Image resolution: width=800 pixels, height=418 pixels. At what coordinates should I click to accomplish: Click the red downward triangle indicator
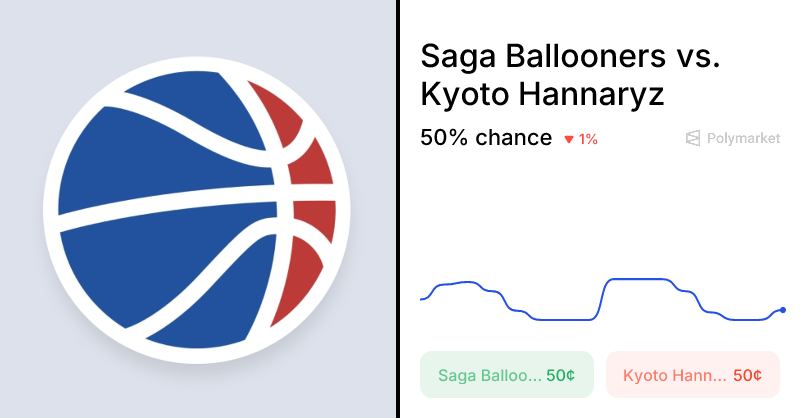tap(569, 140)
